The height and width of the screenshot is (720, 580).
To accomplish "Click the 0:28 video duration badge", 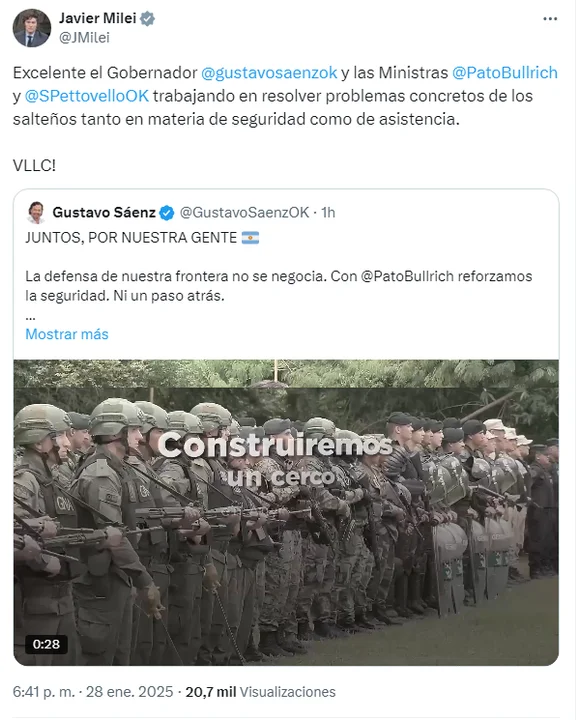I will (x=46, y=644).
